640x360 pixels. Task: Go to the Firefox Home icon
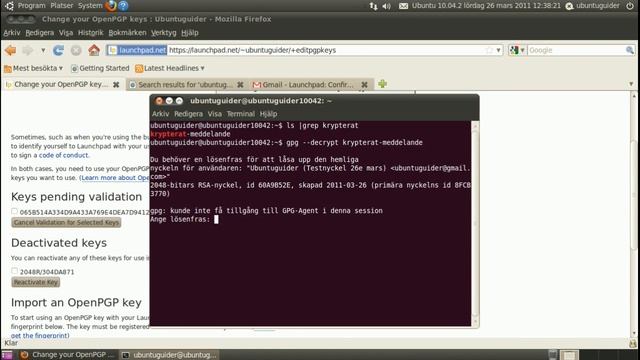94,50
